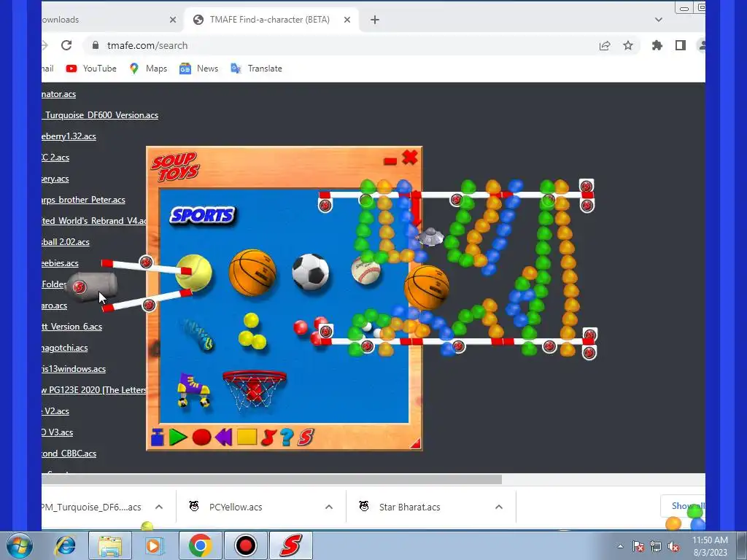
Task: Reload the tmafe.com page
Action: pyautogui.click(x=66, y=45)
